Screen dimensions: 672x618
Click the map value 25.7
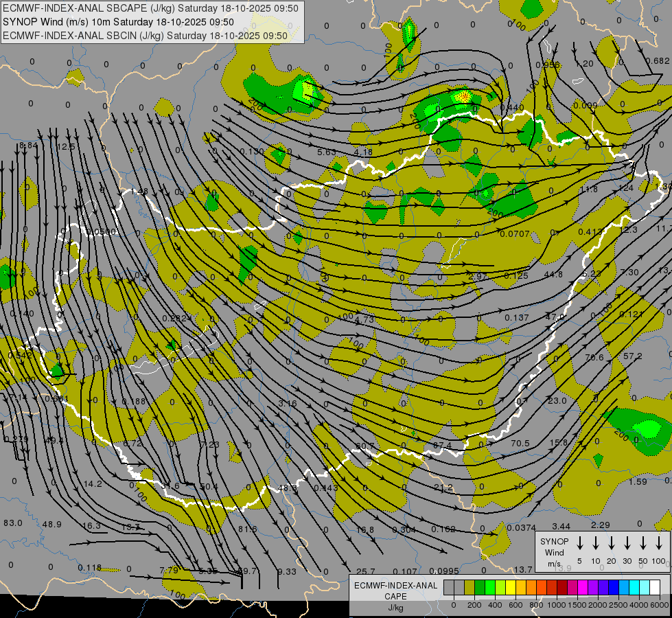pos(366,571)
